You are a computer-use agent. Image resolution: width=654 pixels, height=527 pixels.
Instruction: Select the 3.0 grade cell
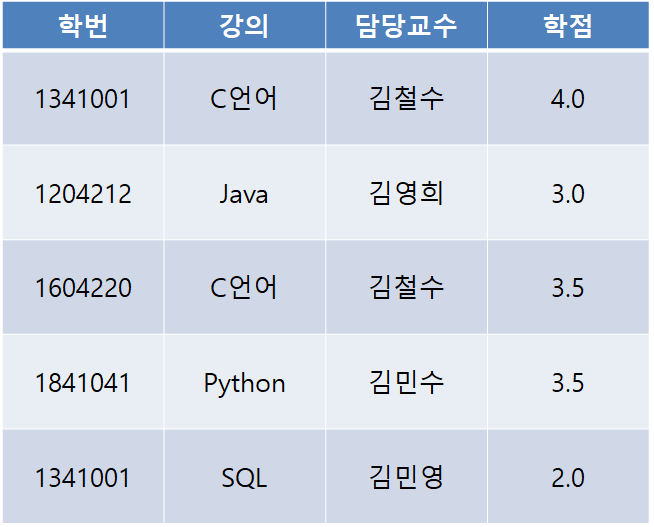568,193
